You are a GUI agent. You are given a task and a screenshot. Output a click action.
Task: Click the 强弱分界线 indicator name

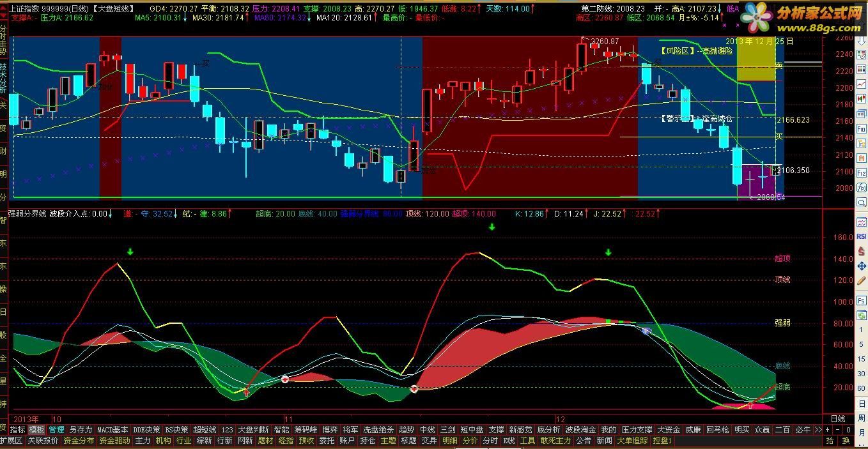coord(27,214)
